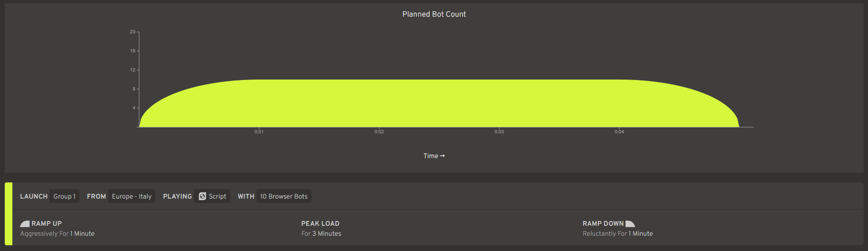
Task: Click the Planned Bot Count chart title
Action: click(x=434, y=14)
